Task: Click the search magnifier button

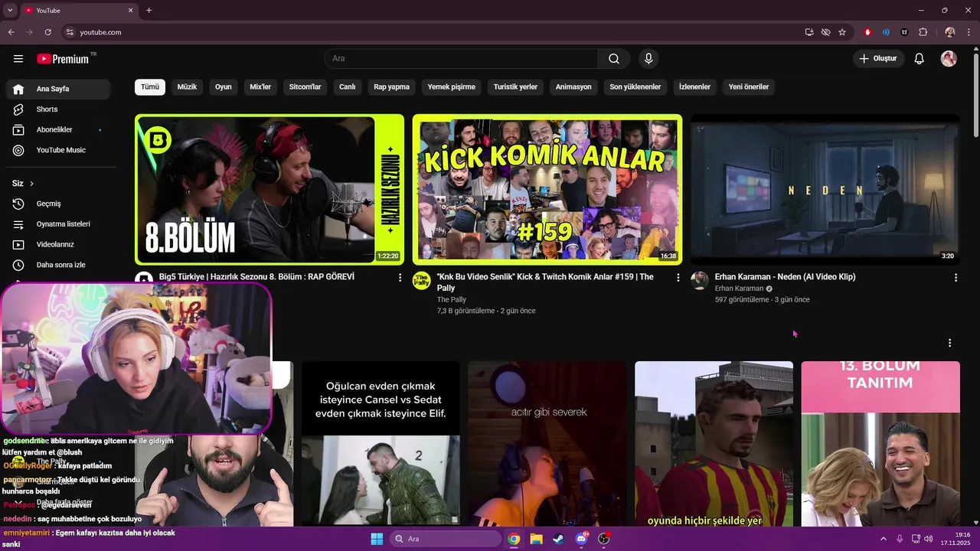Action: 614,59
